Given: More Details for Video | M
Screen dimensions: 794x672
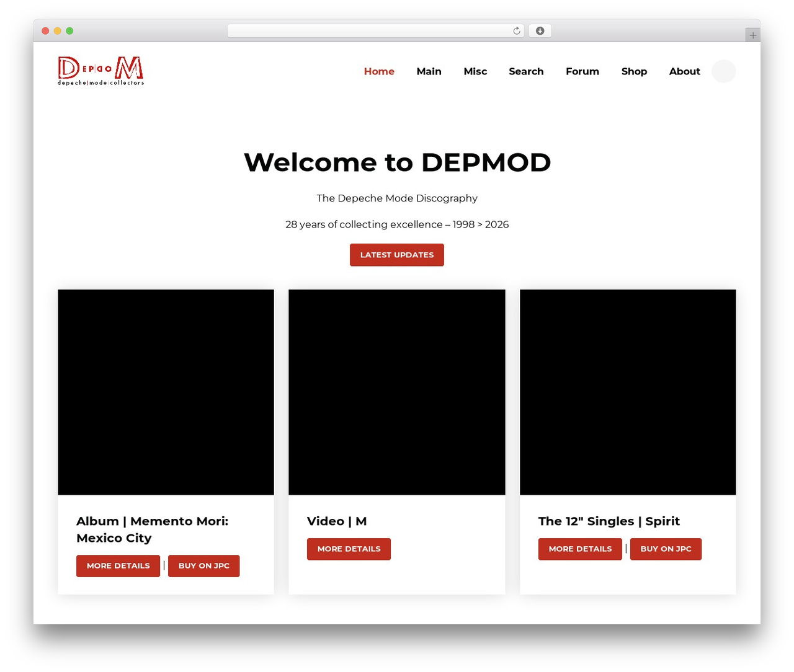Looking at the screenshot, I should (x=349, y=549).
